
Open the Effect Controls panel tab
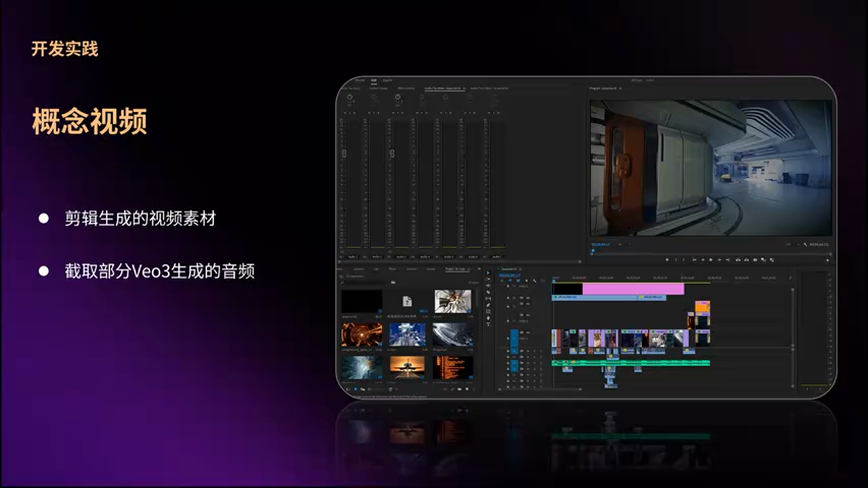pyautogui.click(x=406, y=88)
